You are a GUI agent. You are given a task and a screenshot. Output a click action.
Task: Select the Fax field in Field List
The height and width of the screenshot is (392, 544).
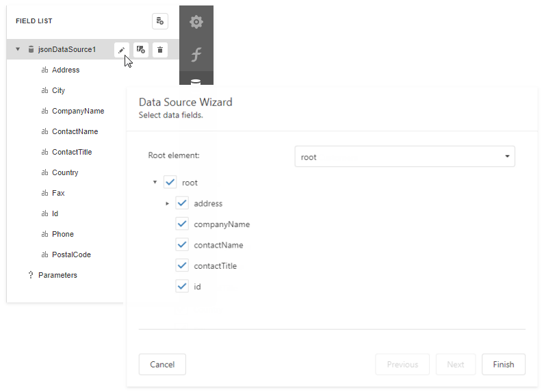[x=58, y=193]
